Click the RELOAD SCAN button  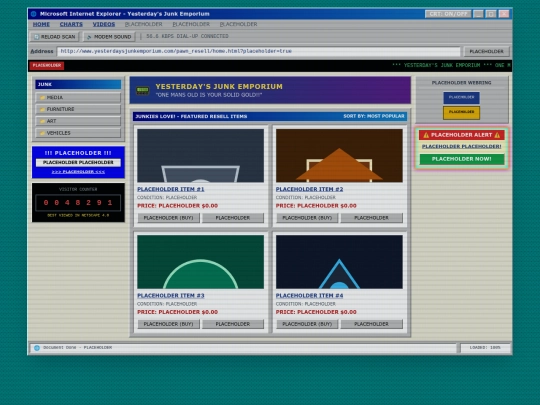(x=54, y=37)
